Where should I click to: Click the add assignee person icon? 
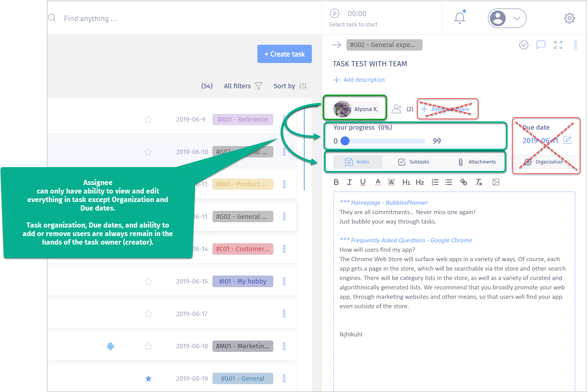pos(397,109)
